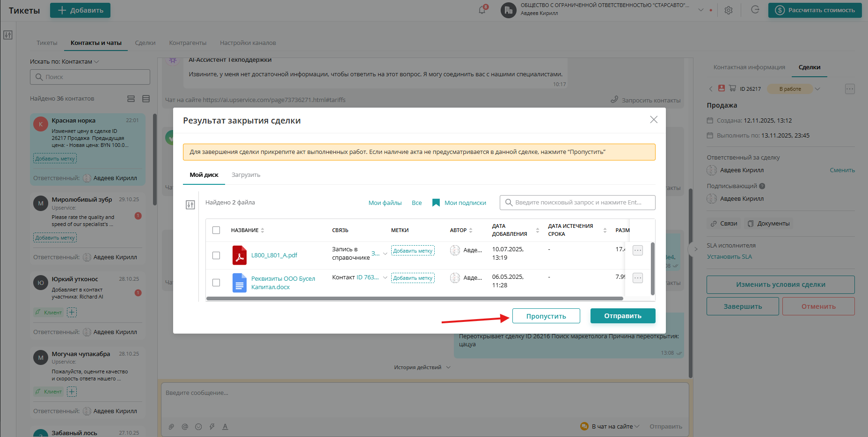
Task: Switch contact list to compact list view icon
Action: [x=146, y=99]
